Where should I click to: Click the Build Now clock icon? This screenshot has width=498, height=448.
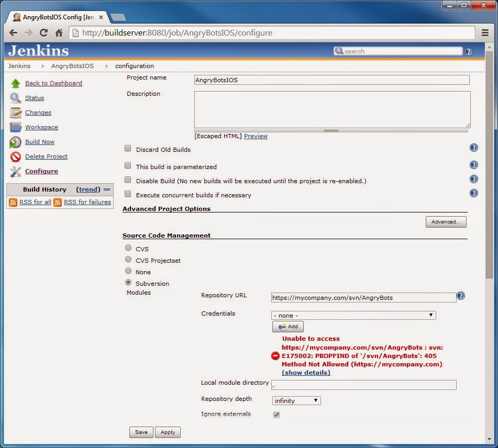click(15, 142)
